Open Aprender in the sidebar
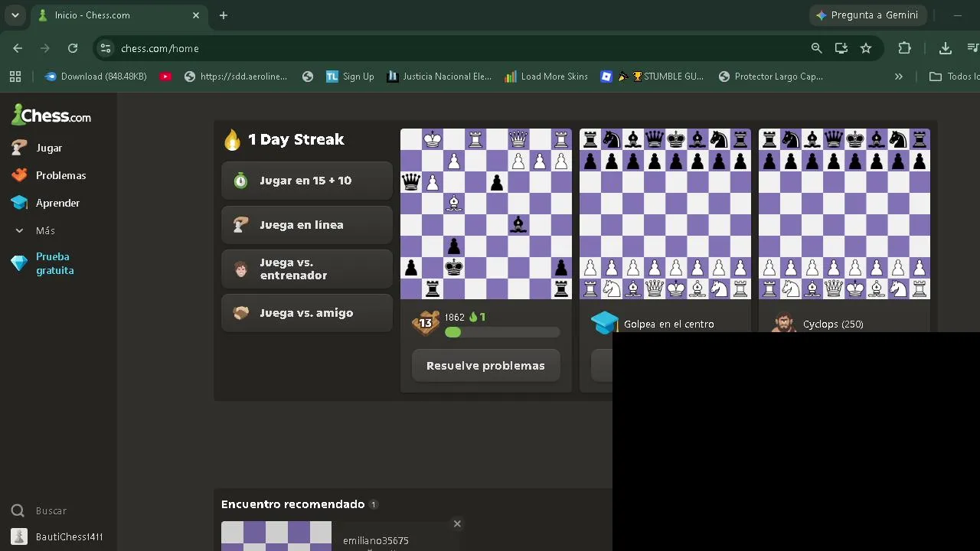980x551 pixels. (x=57, y=203)
